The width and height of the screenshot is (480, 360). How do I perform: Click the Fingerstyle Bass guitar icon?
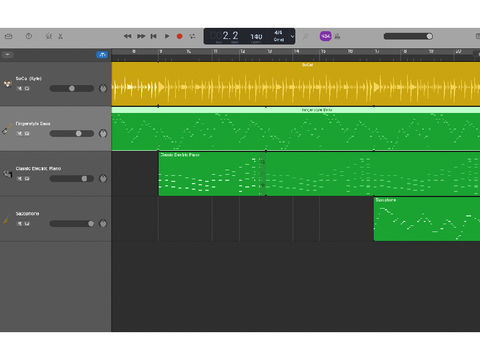[7, 129]
